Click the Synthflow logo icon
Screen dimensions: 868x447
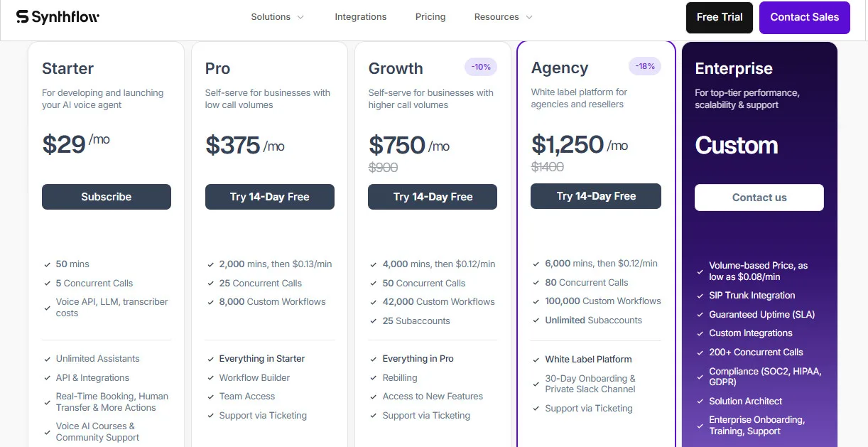click(x=21, y=16)
